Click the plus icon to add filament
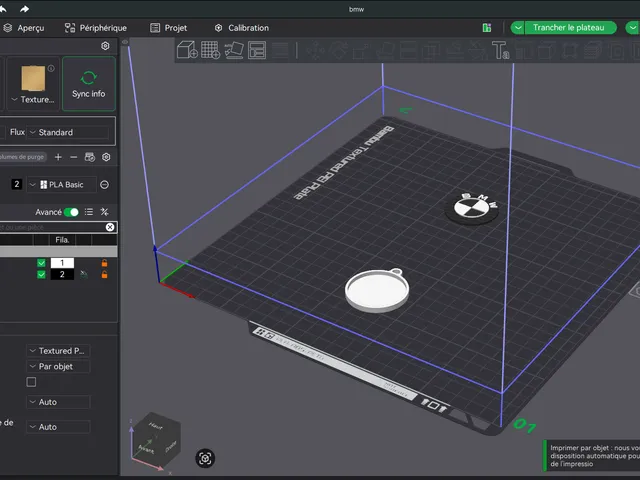The image size is (640, 480). pyautogui.click(x=58, y=157)
